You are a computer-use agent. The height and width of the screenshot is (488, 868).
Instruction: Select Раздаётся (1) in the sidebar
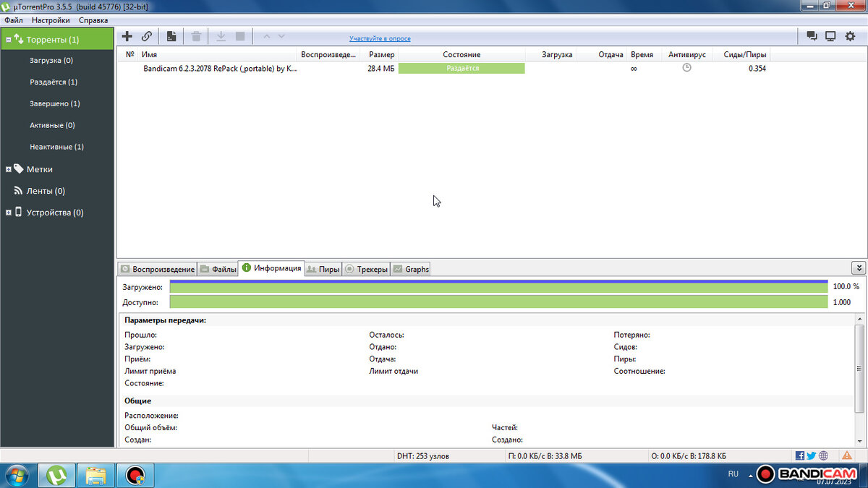pos(54,82)
